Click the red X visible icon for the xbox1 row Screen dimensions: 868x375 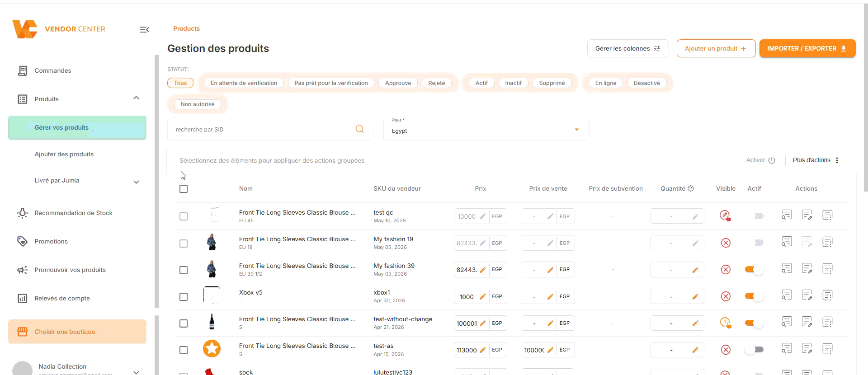coord(726,296)
